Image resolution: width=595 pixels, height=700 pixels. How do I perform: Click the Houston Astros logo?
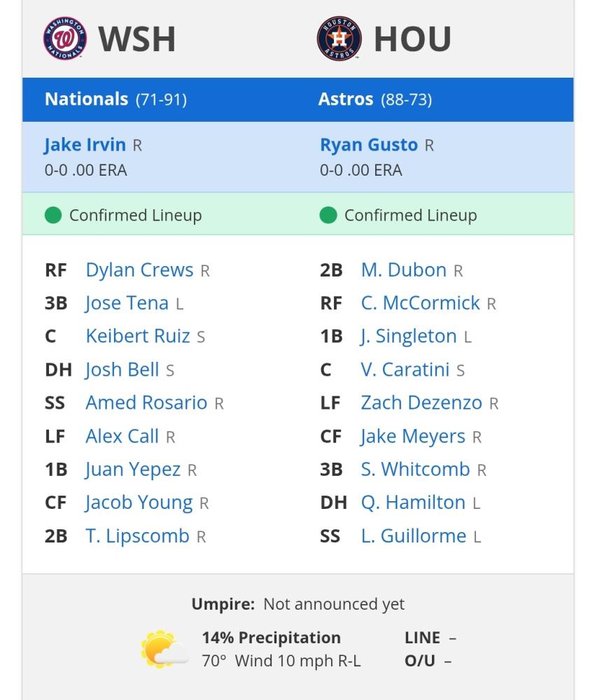click(x=339, y=38)
